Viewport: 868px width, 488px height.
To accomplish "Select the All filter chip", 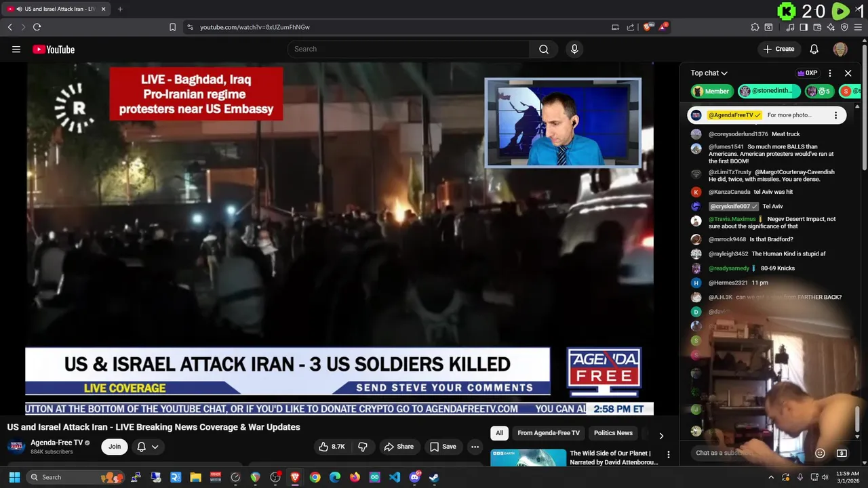I will 499,433.
